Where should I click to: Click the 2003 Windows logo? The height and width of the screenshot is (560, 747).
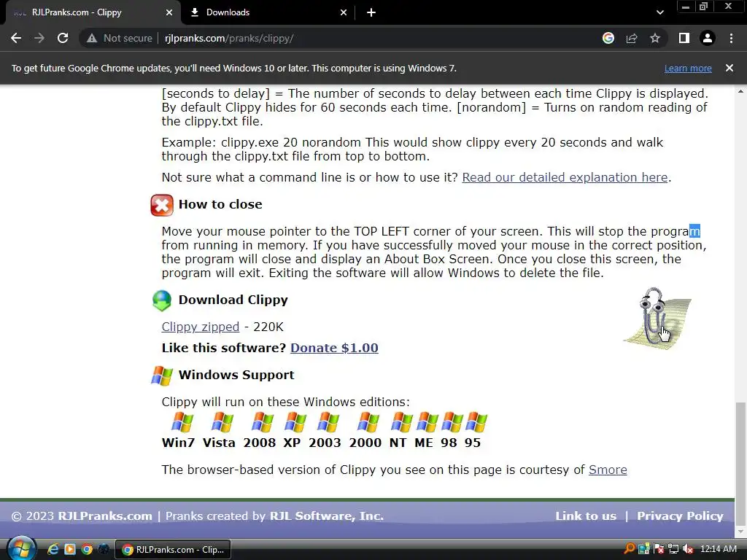pyautogui.click(x=328, y=422)
